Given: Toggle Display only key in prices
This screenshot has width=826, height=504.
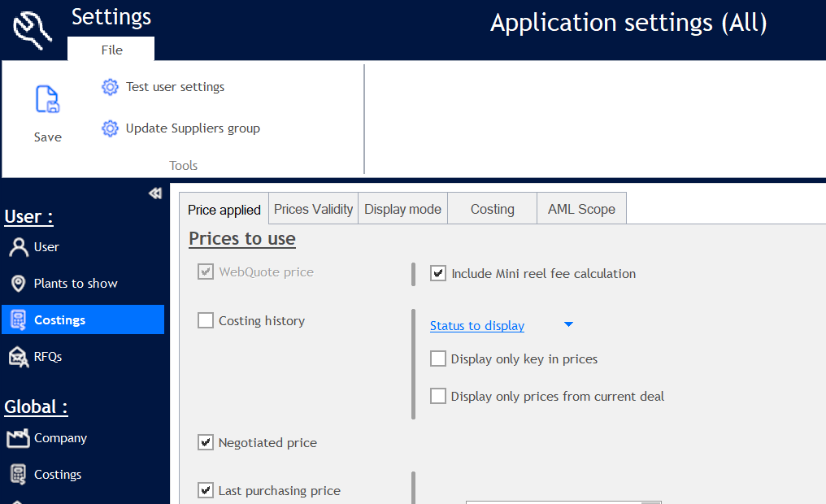Looking at the screenshot, I should click(438, 358).
